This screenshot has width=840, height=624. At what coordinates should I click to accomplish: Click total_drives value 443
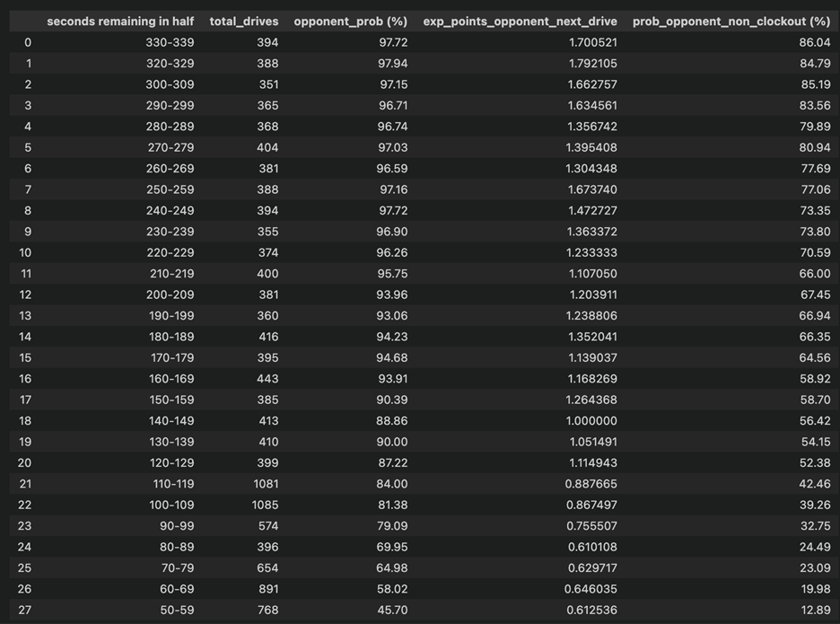[x=267, y=379]
